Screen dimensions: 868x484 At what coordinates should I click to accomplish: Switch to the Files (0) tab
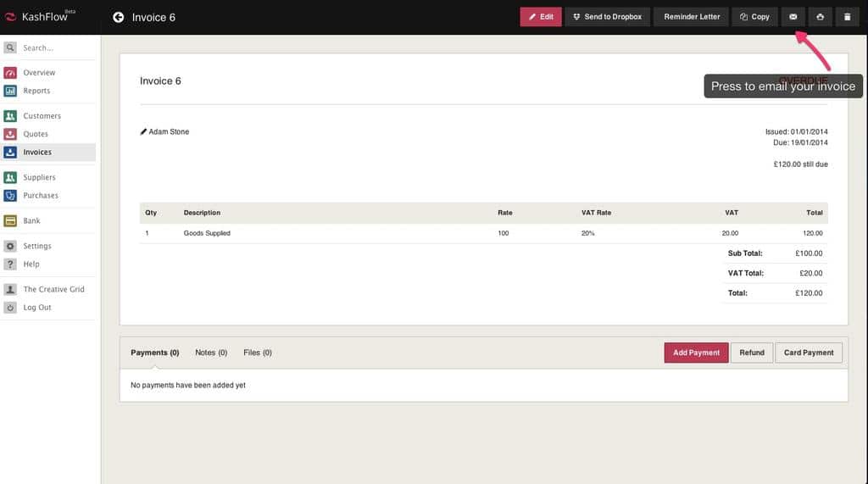point(257,353)
